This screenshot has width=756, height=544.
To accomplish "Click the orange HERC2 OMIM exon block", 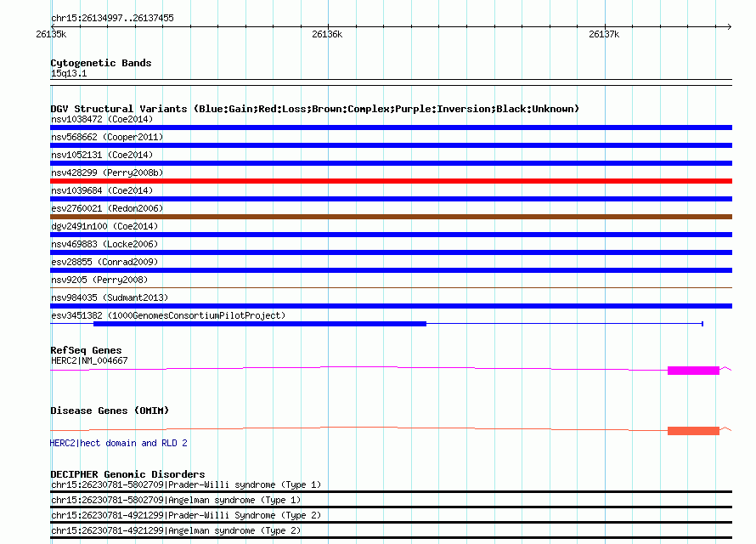I will (x=693, y=431).
